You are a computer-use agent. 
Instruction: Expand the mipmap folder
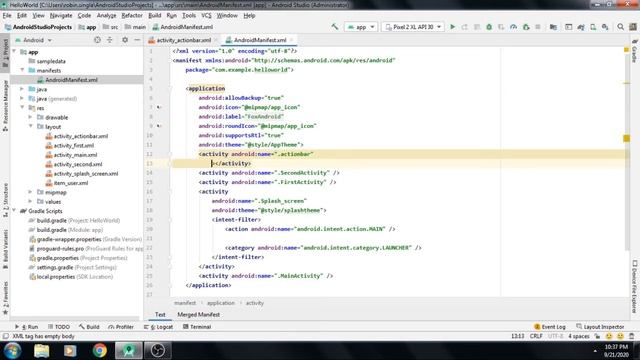pyautogui.click(x=31, y=192)
